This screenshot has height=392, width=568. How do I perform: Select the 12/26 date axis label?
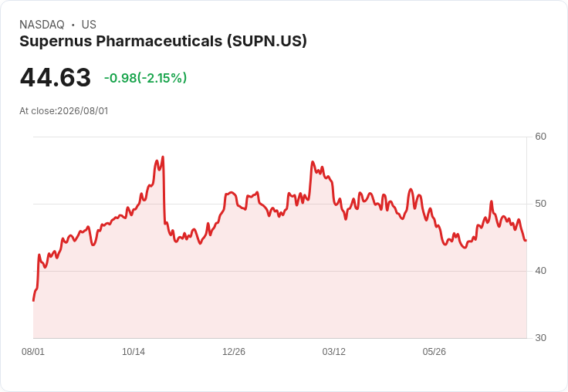coord(234,351)
